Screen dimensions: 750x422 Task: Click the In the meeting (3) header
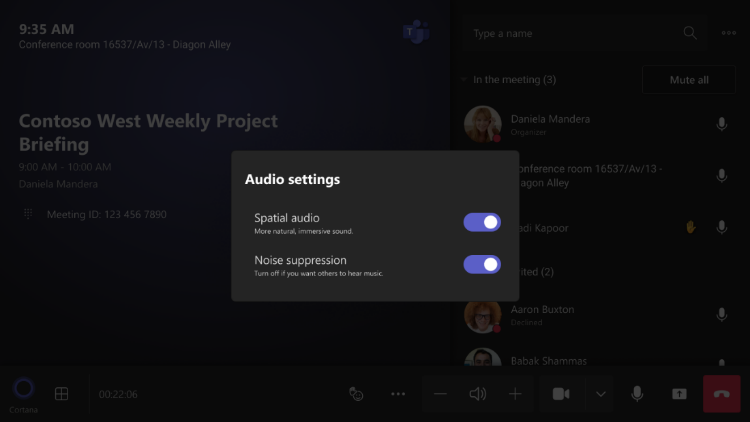(x=514, y=79)
